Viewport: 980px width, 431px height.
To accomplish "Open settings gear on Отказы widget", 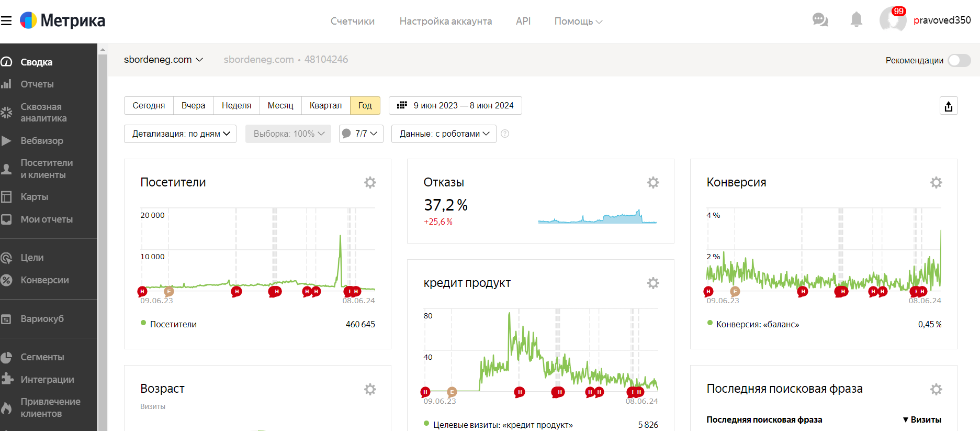I will pyautogui.click(x=653, y=182).
